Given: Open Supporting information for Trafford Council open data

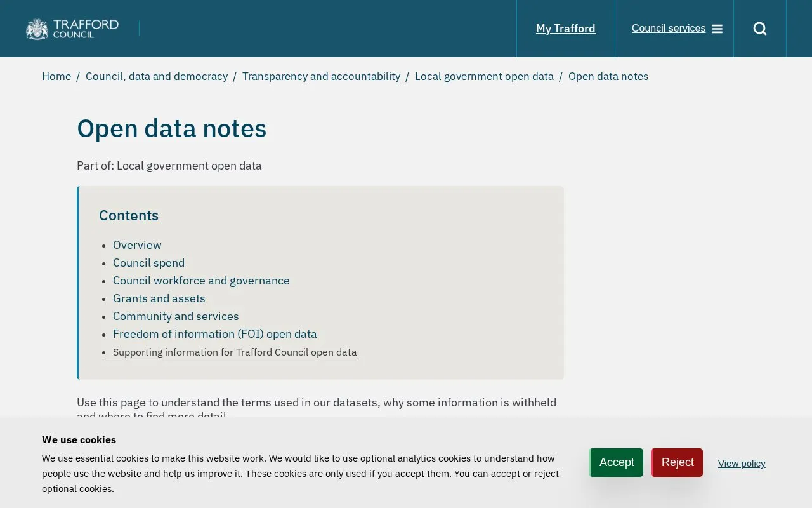Looking at the screenshot, I should coord(235,352).
